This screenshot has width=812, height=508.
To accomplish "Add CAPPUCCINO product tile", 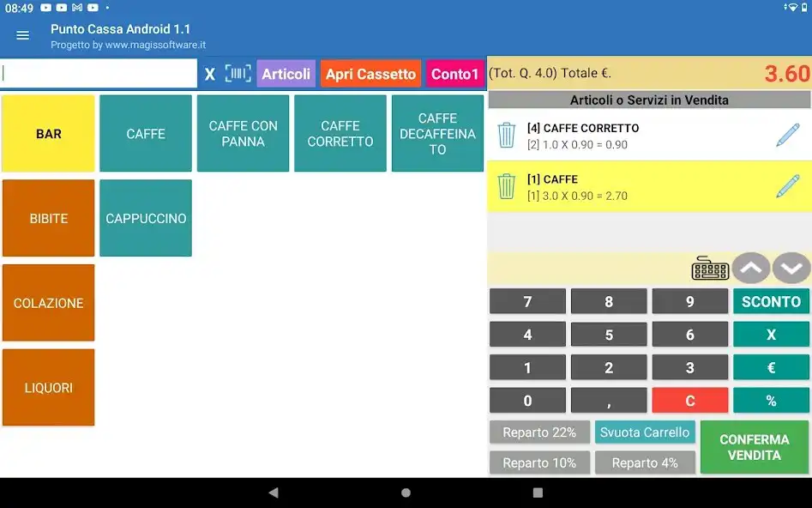I will tap(146, 218).
